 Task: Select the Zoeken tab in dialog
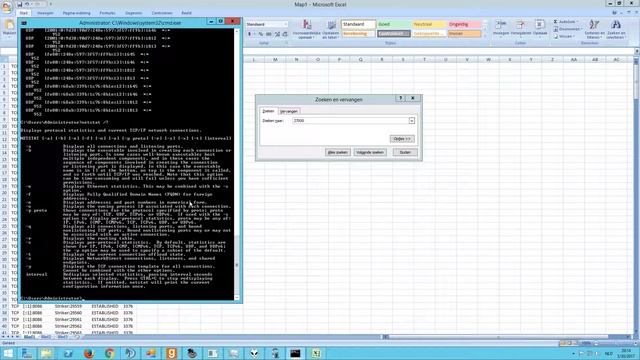pos(268,111)
